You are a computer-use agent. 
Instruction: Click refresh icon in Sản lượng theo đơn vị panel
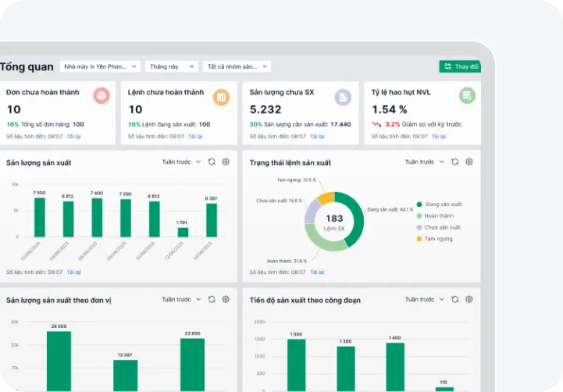pyautogui.click(x=211, y=299)
